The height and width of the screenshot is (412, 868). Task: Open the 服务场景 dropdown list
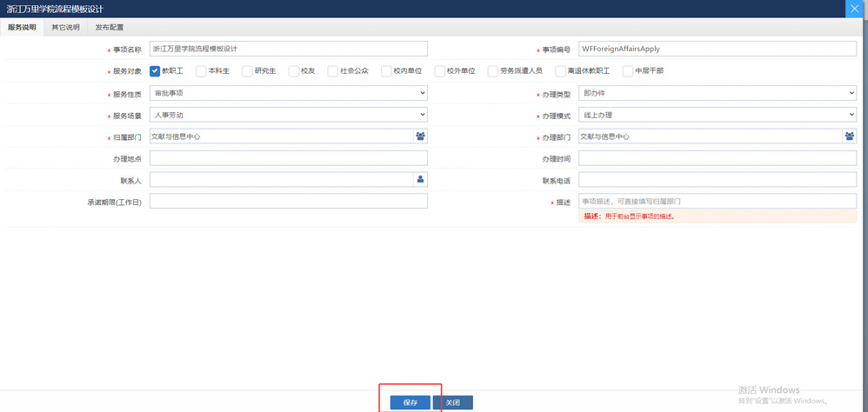point(289,115)
